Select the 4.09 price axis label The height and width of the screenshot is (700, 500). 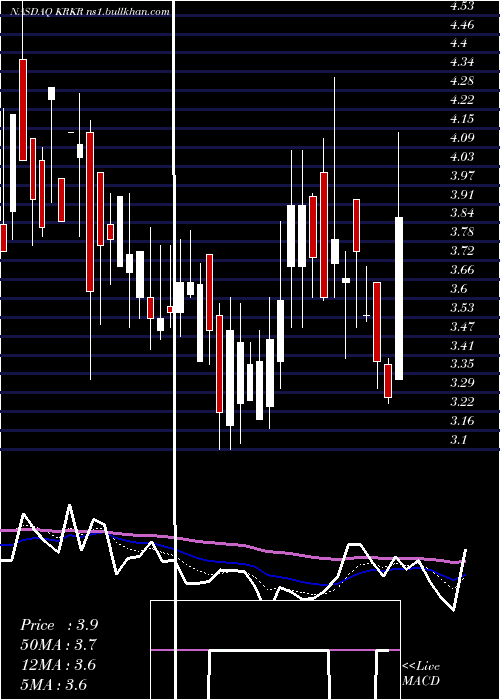(462, 138)
